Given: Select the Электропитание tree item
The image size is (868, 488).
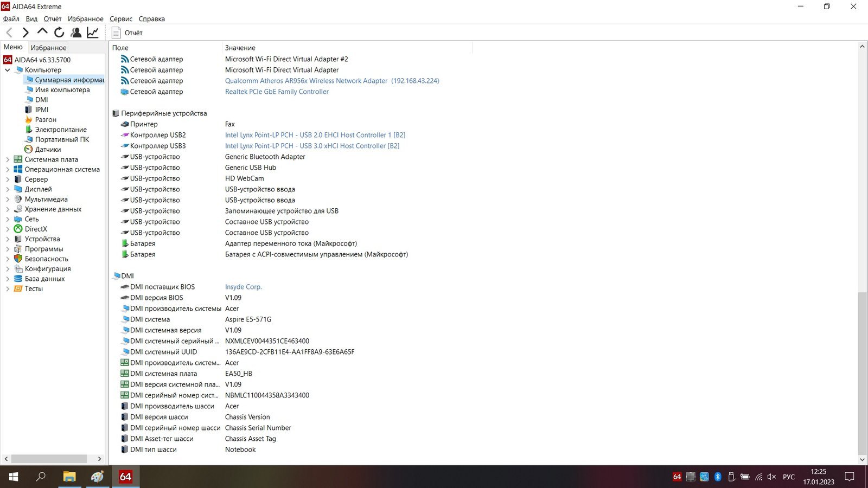Looking at the screenshot, I should 61,130.
